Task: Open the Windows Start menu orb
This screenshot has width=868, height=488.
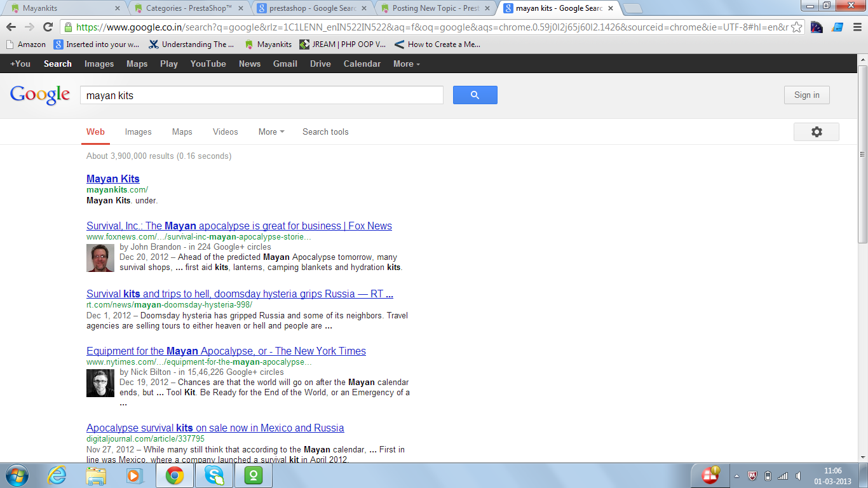Action: tap(17, 475)
